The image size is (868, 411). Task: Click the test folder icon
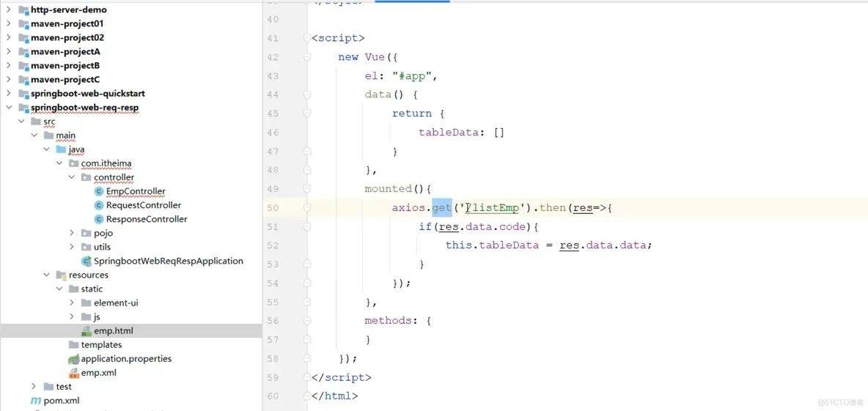48,387
